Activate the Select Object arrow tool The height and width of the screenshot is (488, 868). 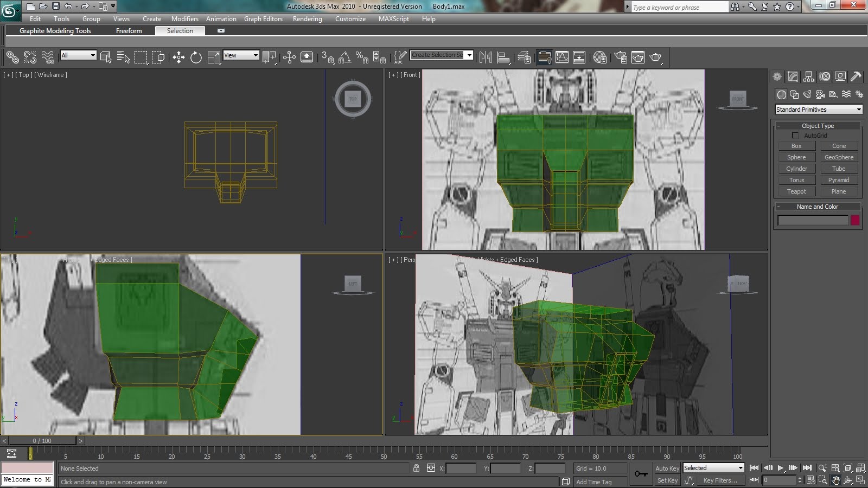click(106, 57)
